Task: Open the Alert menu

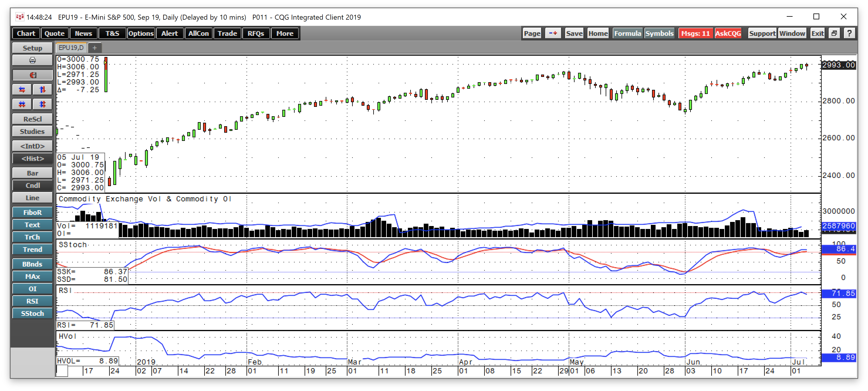Action: [x=170, y=33]
